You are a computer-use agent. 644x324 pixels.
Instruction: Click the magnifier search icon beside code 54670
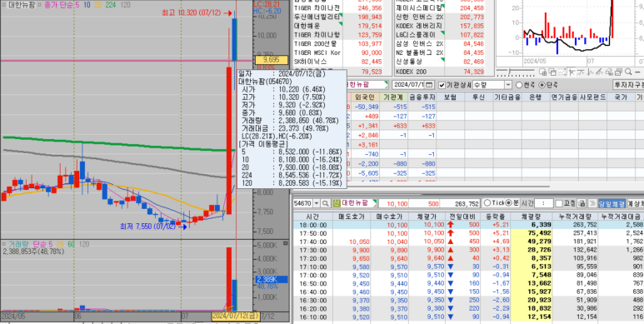pyautogui.click(x=325, y=204)
